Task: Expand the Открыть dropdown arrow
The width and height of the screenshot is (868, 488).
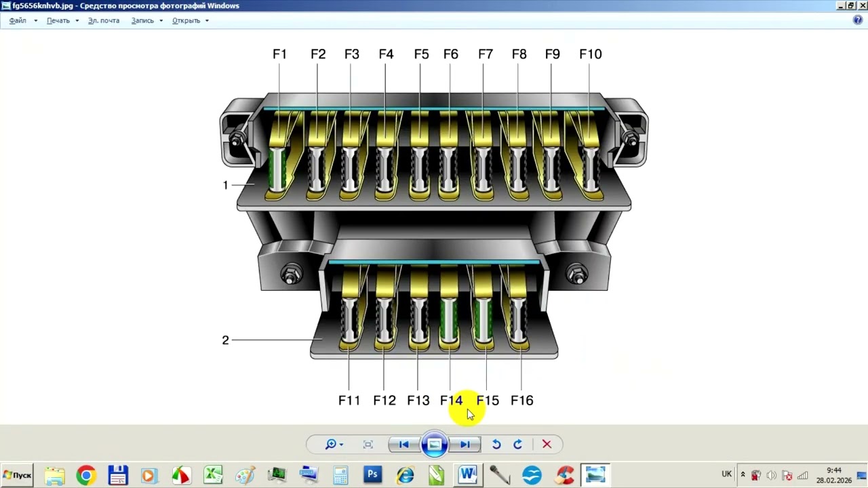Action: pyautogui.click(x=207, y=21)
